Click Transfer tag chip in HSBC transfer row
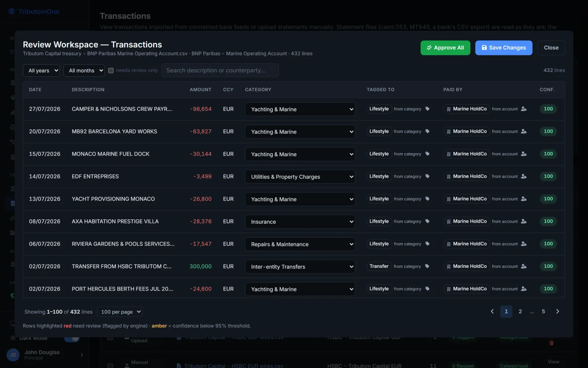The width and height of the screenshot is (588, 368). [379, 266]
